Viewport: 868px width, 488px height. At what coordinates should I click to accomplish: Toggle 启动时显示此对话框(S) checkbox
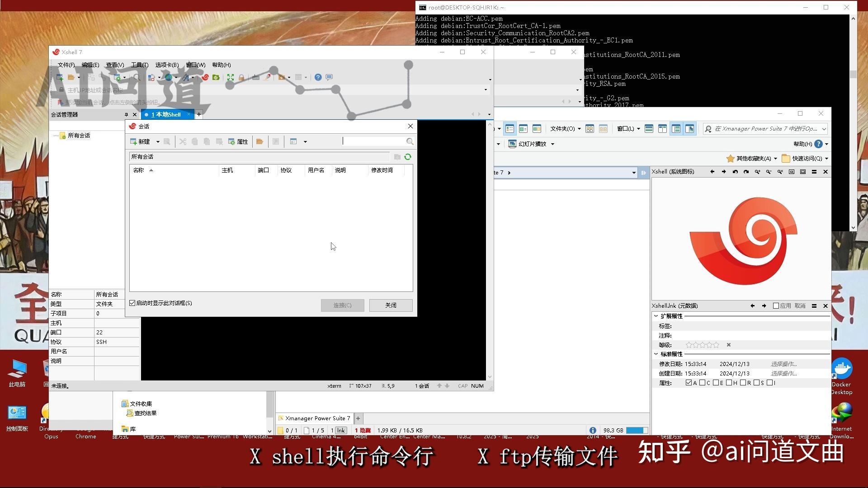(x=132, y=303)
